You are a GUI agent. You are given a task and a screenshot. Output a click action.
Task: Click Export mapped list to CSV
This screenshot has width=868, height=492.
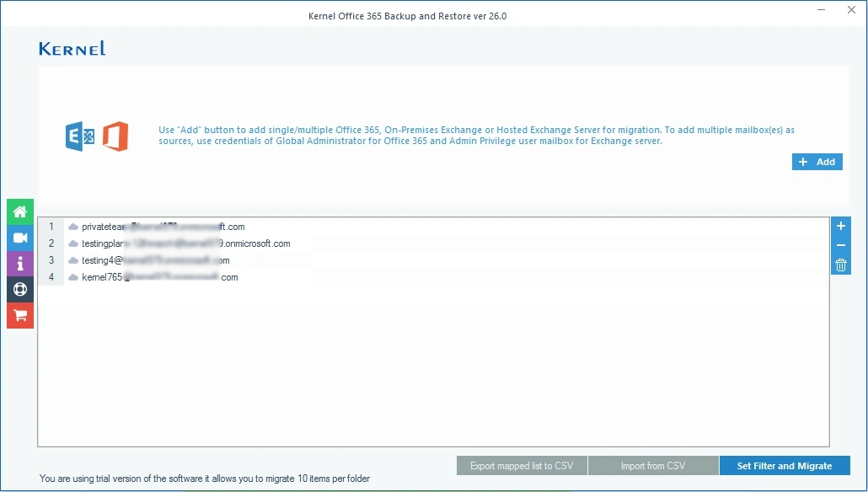click(x=522, y=466)
